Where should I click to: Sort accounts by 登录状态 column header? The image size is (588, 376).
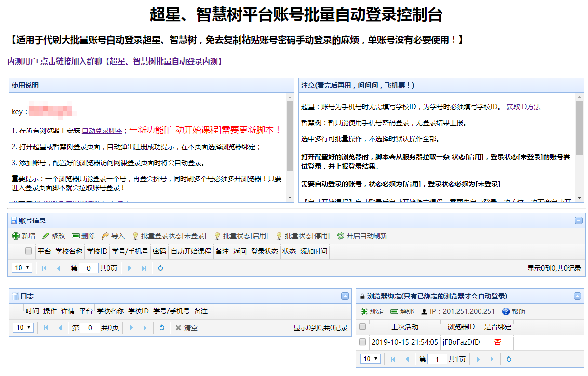point(265,251)
